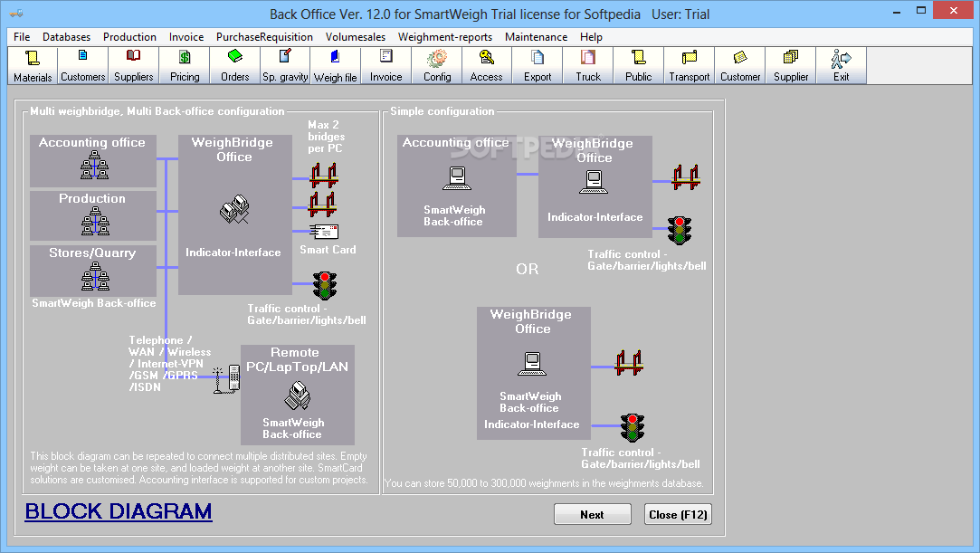The image size is (980, 553).
Task: Click the 'SmartWeigh Back-office' label under Stores/Quarry
Action: 94,303
